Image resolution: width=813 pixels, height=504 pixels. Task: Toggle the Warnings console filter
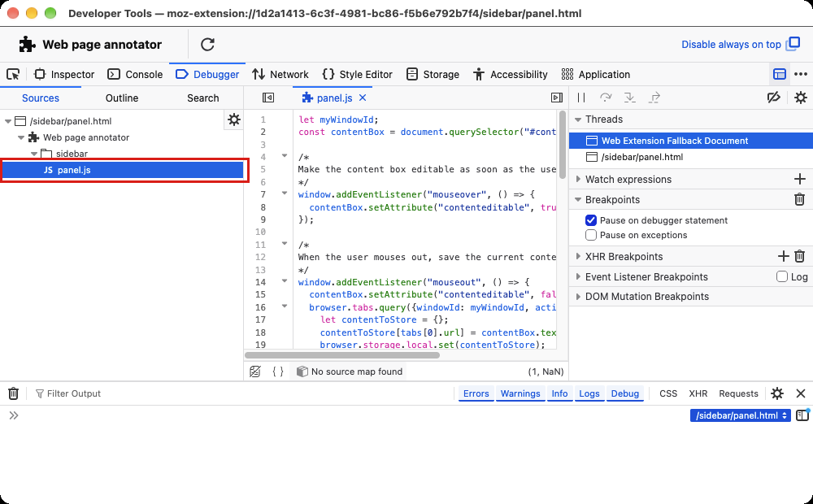tap(520, 393)
